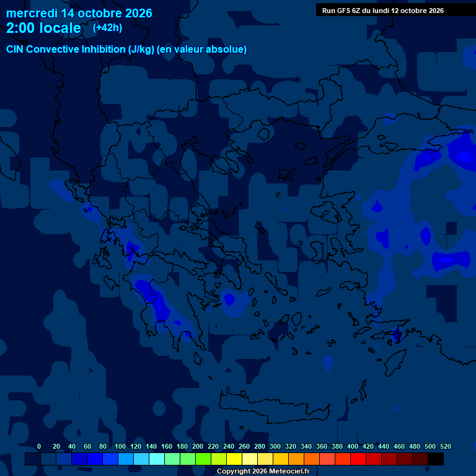The width and height of the screenshot is (476, 476).
Task: Click the legend value '520'
Action: (x=446, y=446)
